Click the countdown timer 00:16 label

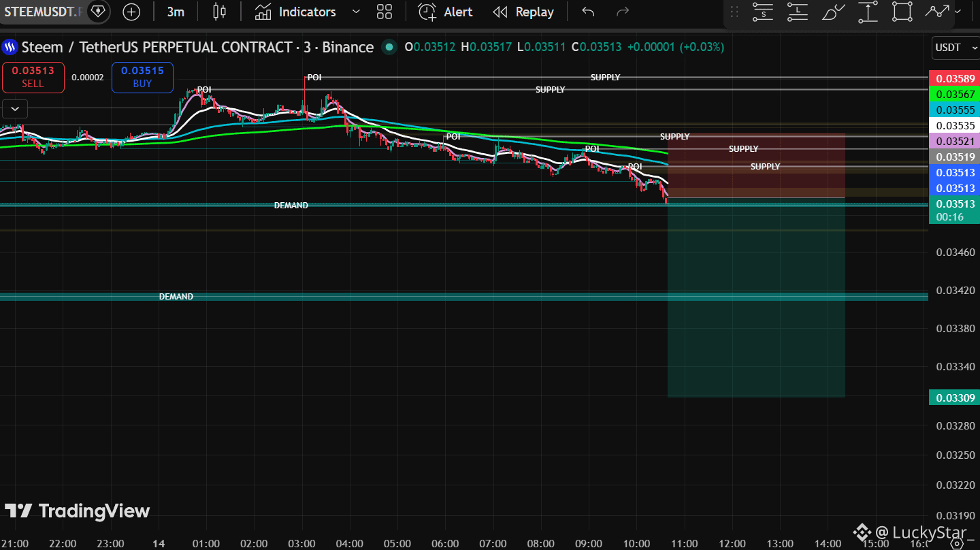pyautogui.click(x=950, y=216)
